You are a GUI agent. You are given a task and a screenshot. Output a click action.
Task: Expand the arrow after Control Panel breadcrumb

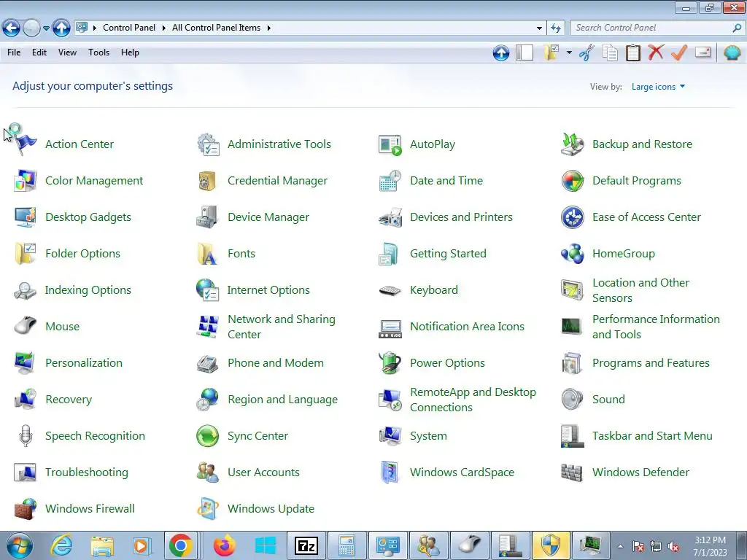pyautogui.click(x=164, y=28)
